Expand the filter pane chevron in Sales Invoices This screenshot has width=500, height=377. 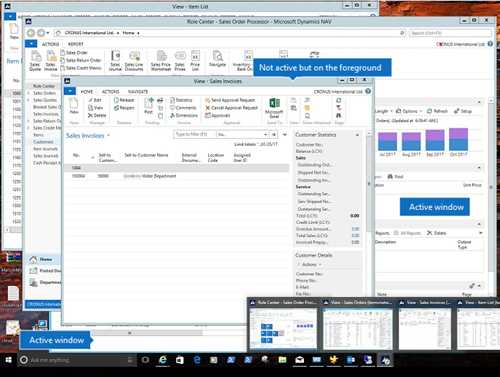point(285,135)
